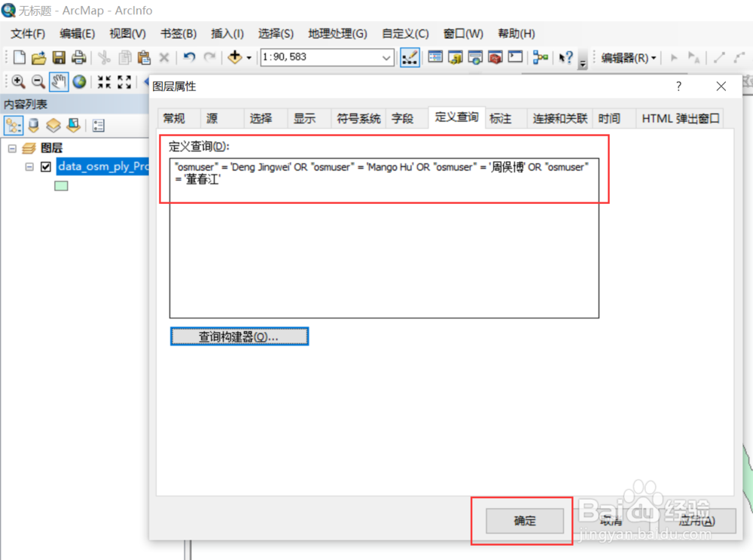Switch TOC to List By Source view

coord(32,125)
